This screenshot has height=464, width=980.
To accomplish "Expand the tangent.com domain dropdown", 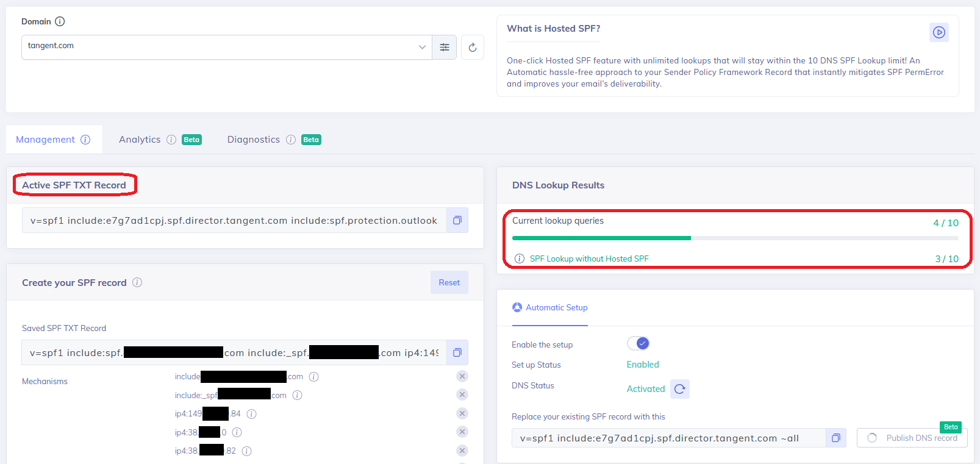I will [422, 48].
